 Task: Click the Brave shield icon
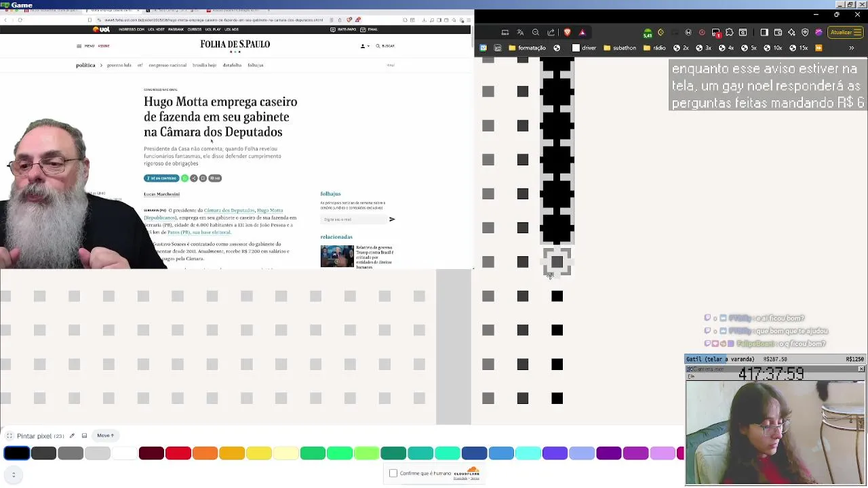[x=568, y=32]
